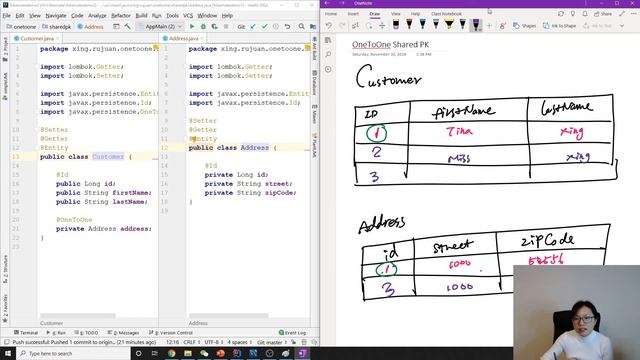Open the Build menu
Image resolution: width=640 pixels, height=360 pixels.
coord(141,16)
